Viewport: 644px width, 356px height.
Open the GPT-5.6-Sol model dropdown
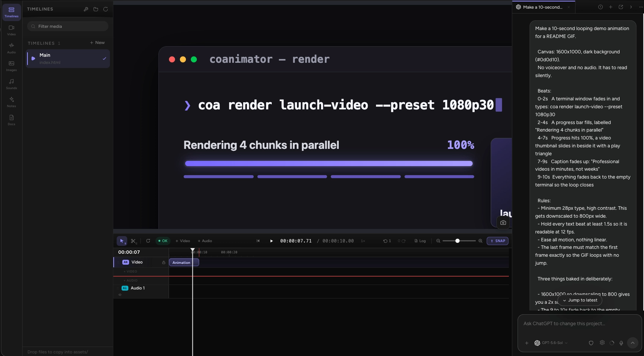(x=551, y=343)
